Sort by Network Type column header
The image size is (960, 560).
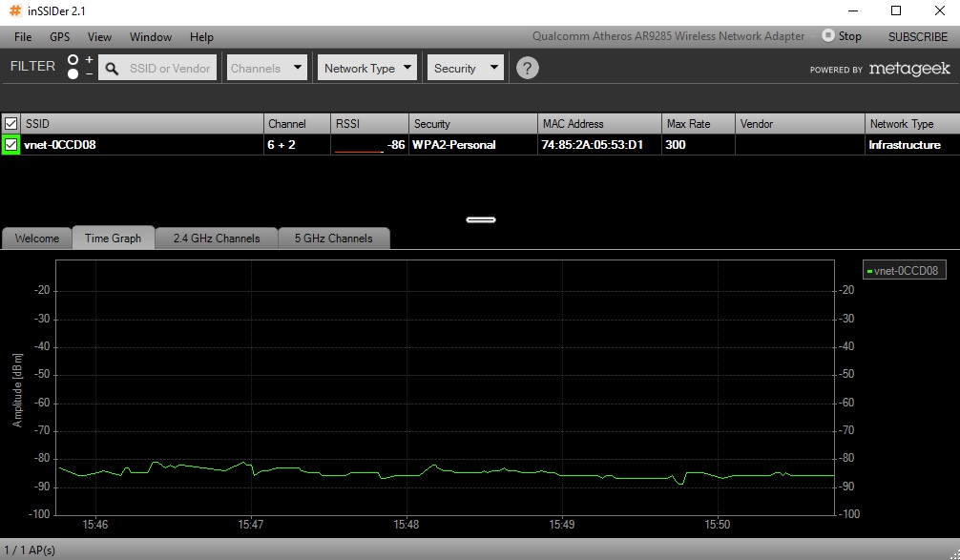pyautogui.click(x=912, y=124)
